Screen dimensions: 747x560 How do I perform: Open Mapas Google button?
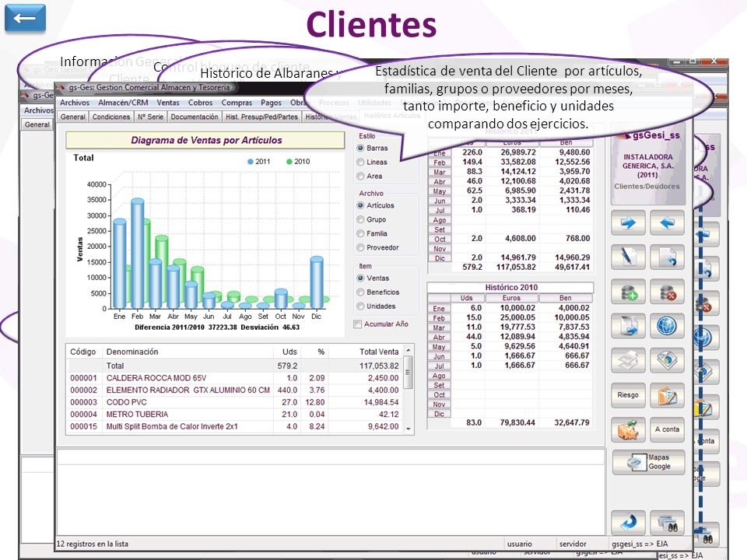click(648, 462)
